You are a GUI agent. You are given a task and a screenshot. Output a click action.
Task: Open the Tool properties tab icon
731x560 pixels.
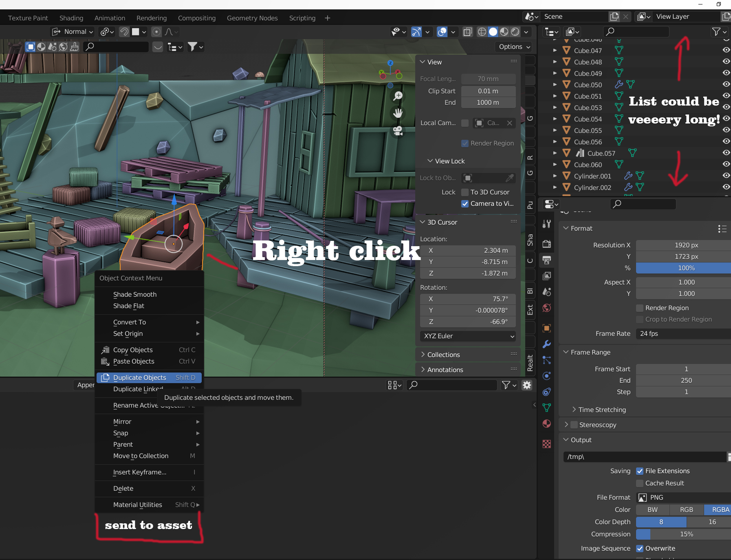point(547,224)
